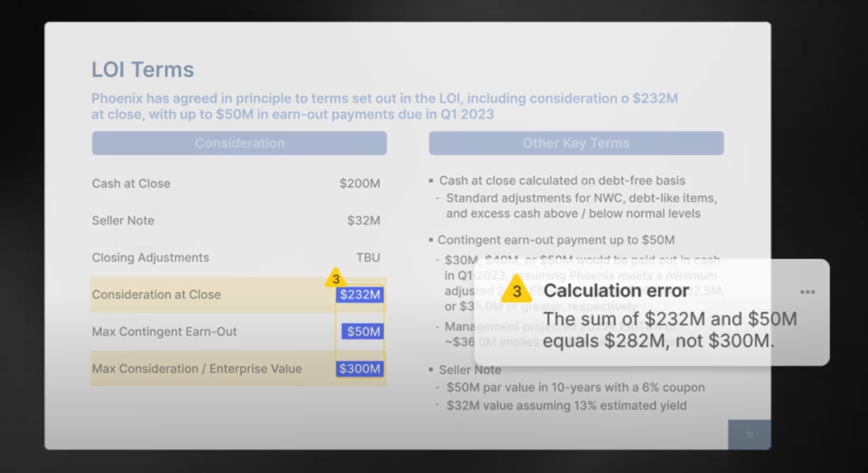Click the Max Consideration / Enterprise Value label
This screenshot has width=868, height=473.
click(x=197, y=369)
